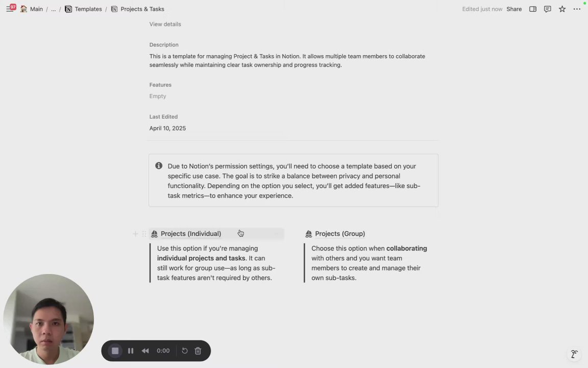
Task: Click the Edited just now status
Action: pos(482,9)
